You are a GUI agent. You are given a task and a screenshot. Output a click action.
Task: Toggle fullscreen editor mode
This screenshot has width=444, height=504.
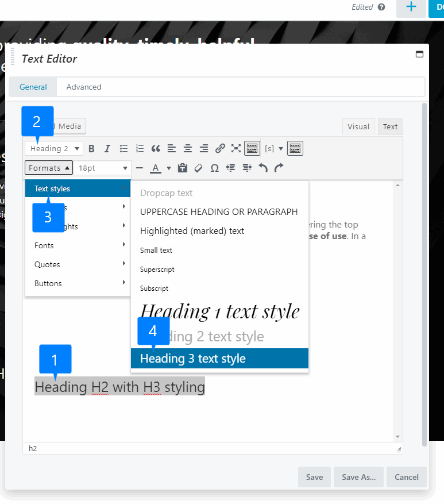(x=235, y=148)
